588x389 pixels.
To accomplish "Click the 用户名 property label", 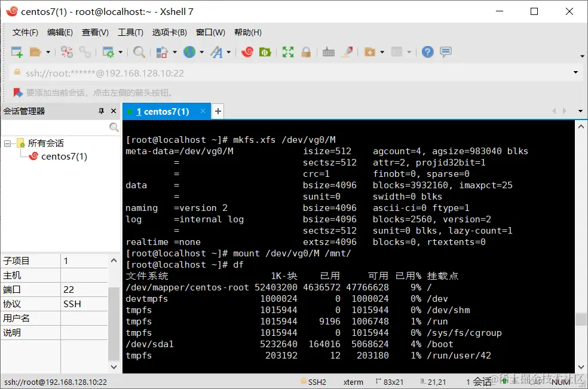I will tap(16, 318).
